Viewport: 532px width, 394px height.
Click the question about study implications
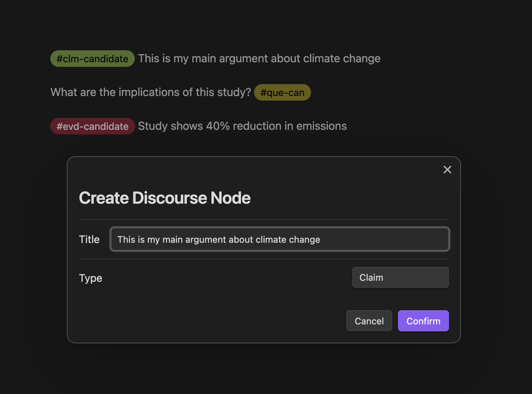[151, 92]
